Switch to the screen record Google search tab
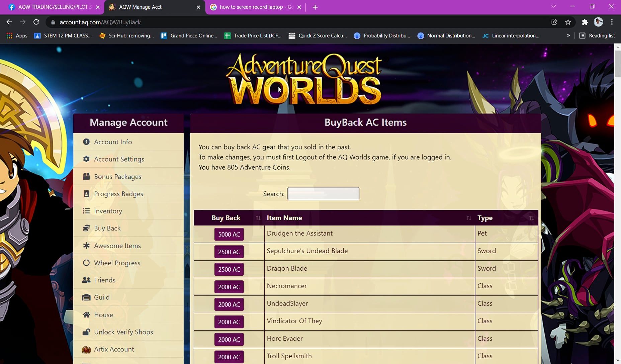 (256, 7)
